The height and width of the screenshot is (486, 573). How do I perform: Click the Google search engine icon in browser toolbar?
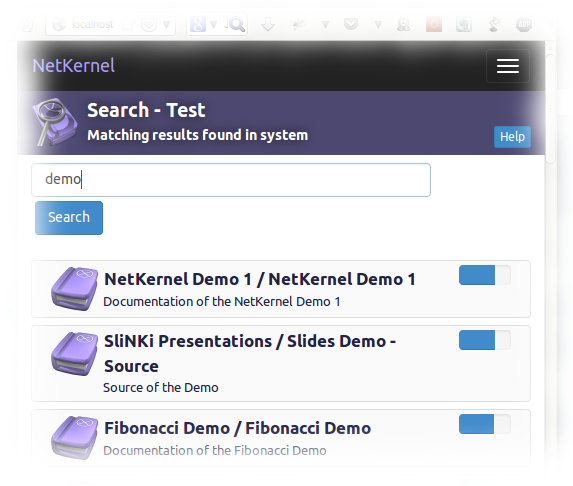click(198, 24)
